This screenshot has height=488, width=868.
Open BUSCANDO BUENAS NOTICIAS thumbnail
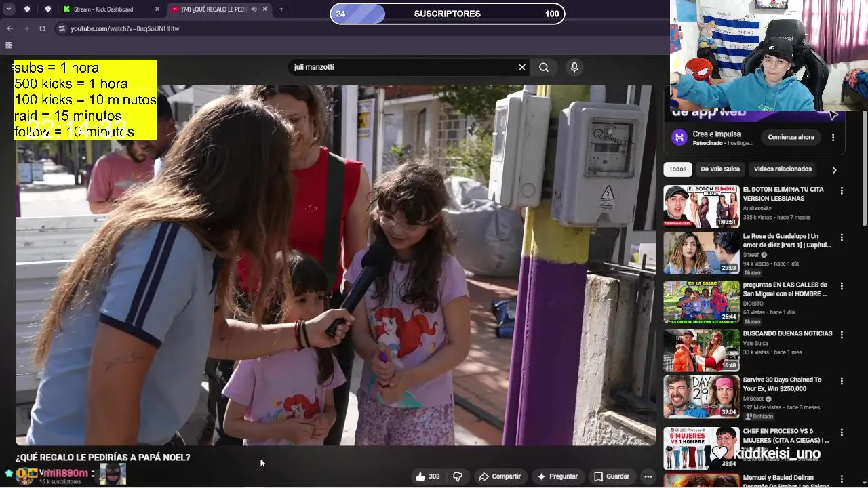(x=701, y=351)
